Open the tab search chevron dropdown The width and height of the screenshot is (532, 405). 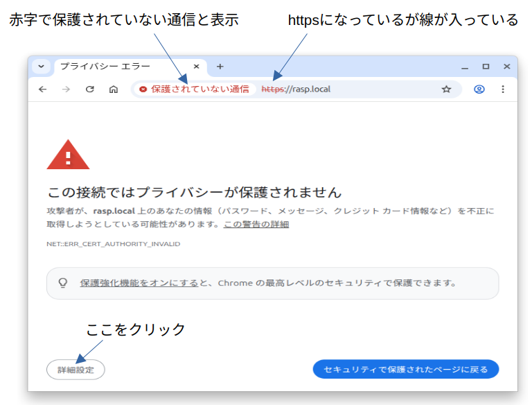[41, 67]
